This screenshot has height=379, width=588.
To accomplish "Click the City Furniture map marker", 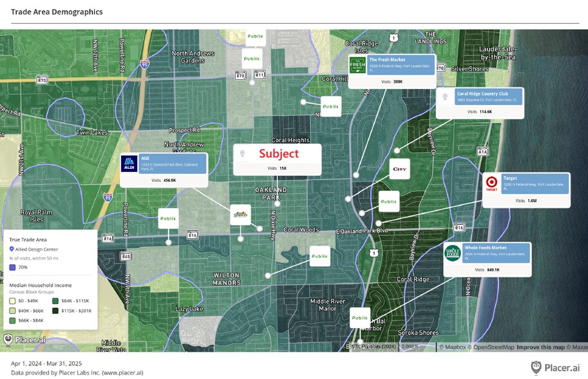I will [400, 169].
